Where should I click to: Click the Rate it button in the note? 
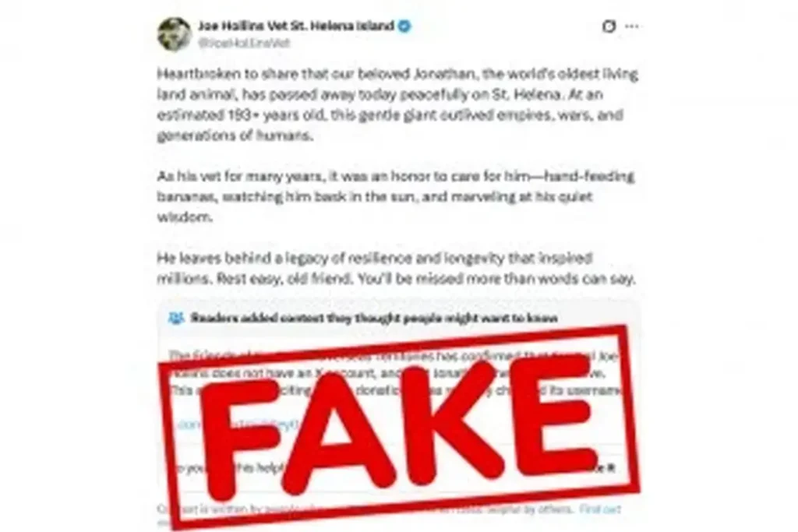(x=605, y=468)
